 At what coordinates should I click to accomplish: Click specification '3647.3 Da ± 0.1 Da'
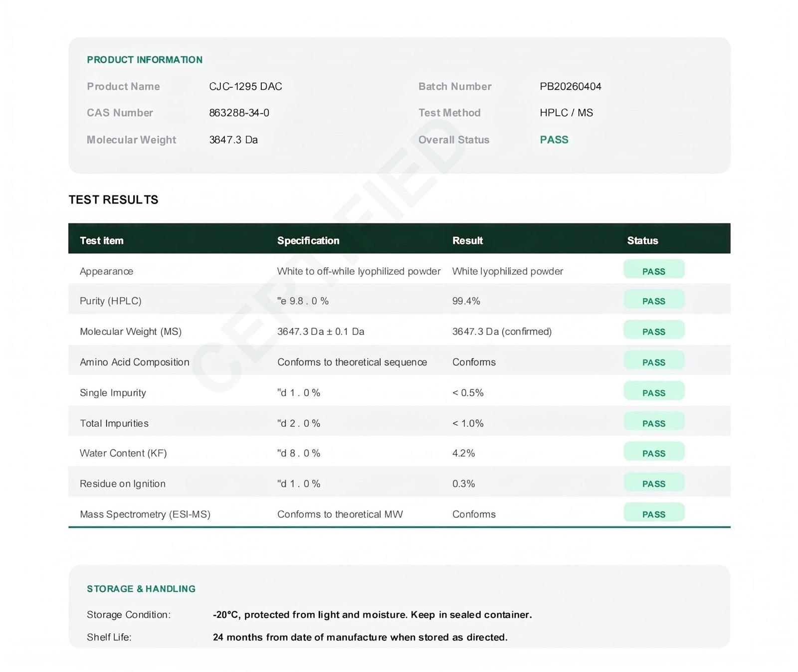(x=321, y=332)
